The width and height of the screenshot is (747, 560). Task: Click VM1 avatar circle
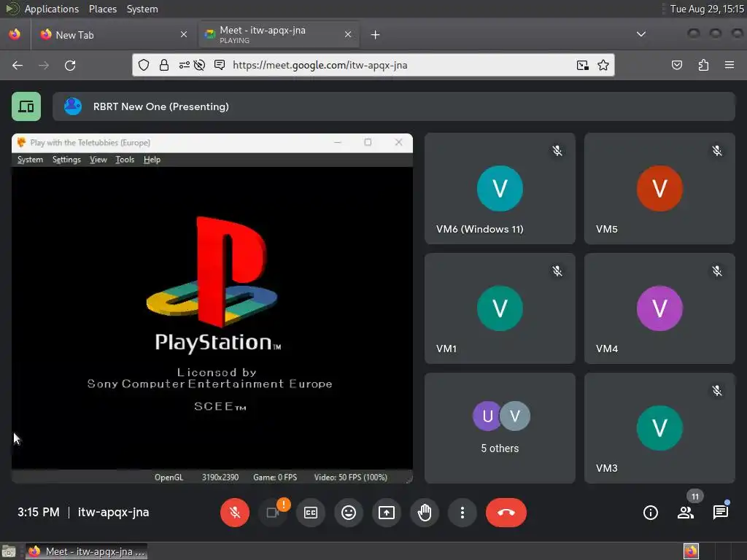[500, 308]
